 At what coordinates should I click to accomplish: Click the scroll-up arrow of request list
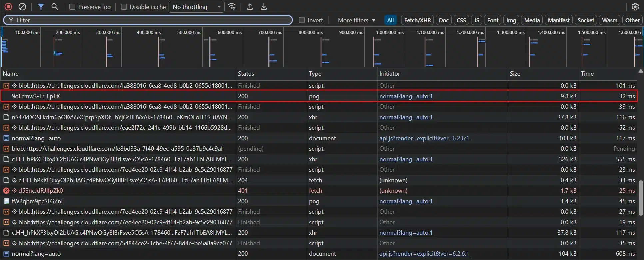[x=640, y=71]
